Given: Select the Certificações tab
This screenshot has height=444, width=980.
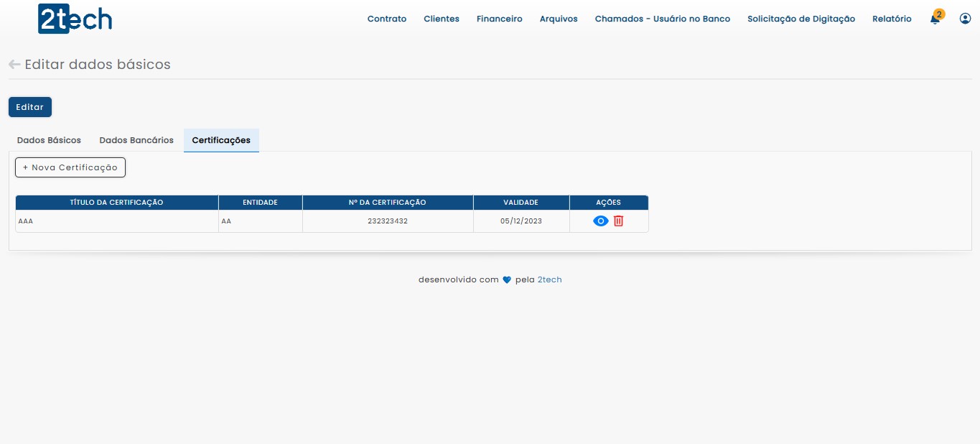Looking at the screenshot, I should tap(221, 140).
